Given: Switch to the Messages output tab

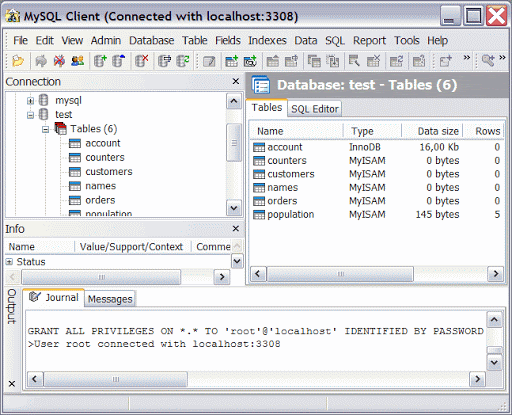Looking at the screenshot, I should 110,299.
